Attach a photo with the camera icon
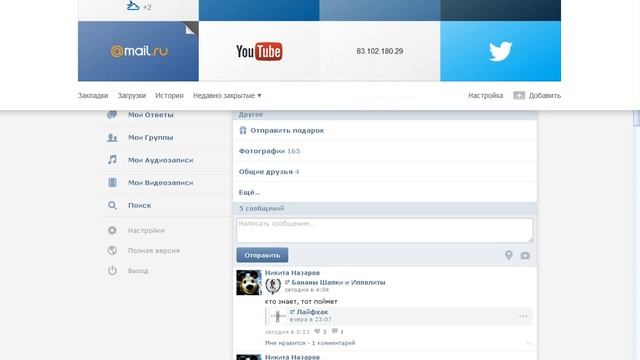The width and height of the screenshot is (640, 360). click(x=525, y=256)
